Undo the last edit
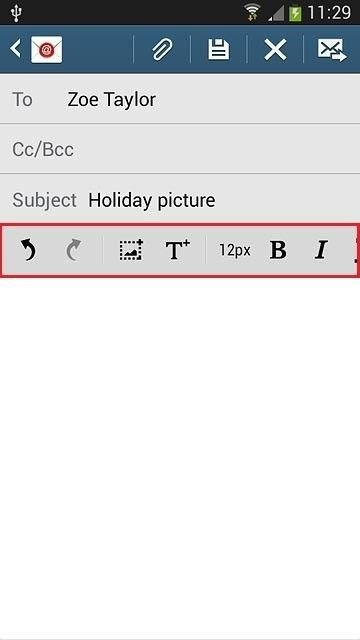Screen dimensions: 360x640 [x=29, y=250]
